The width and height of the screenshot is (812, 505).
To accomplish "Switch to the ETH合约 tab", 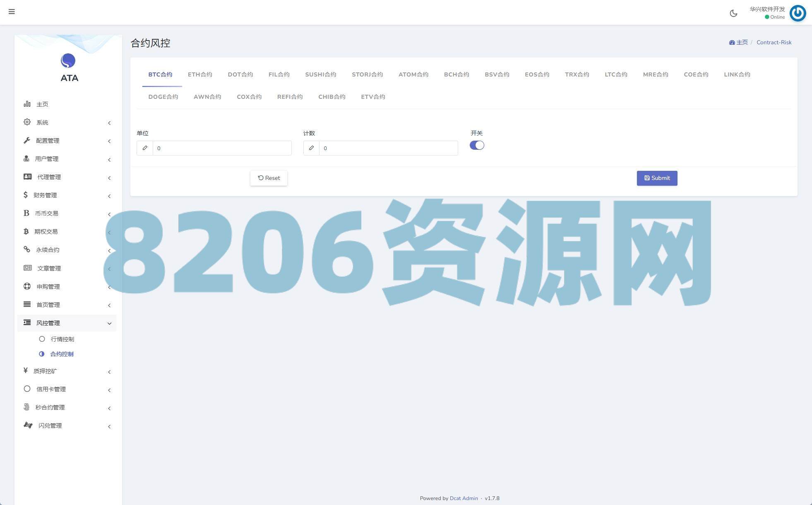I will pos(200,74).
